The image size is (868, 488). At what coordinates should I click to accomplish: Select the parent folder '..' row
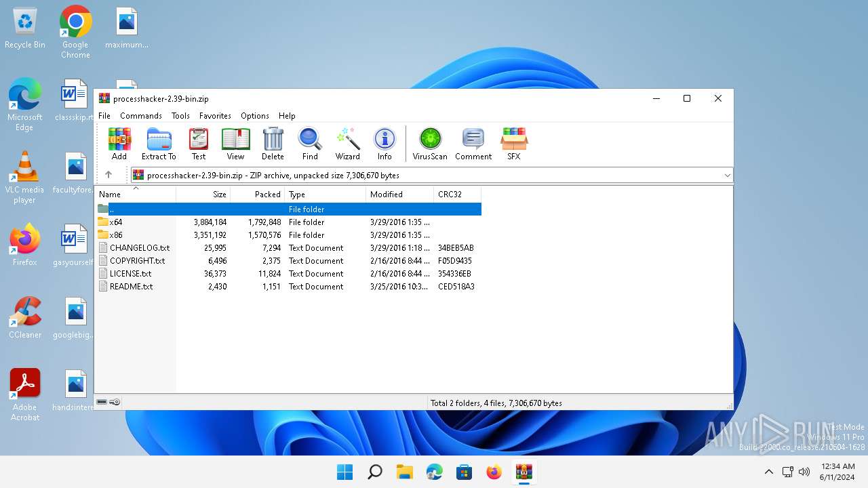point(288,209)
